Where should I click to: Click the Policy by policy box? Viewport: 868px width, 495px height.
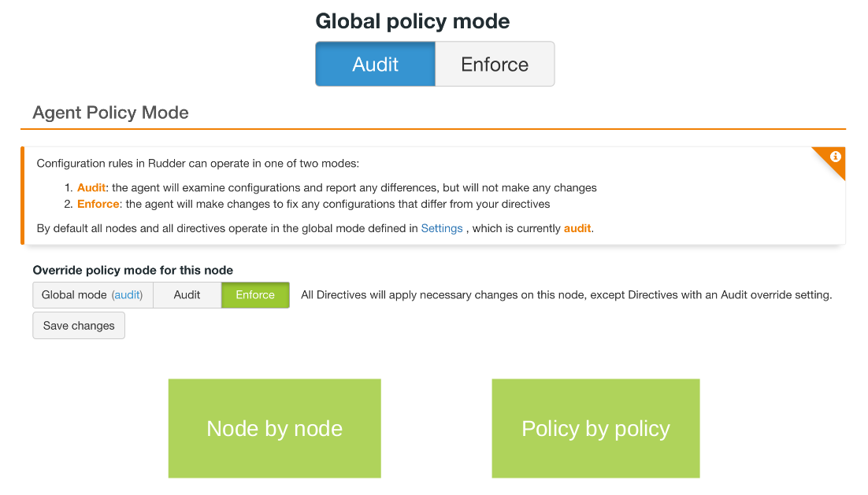tap(595, 428)
